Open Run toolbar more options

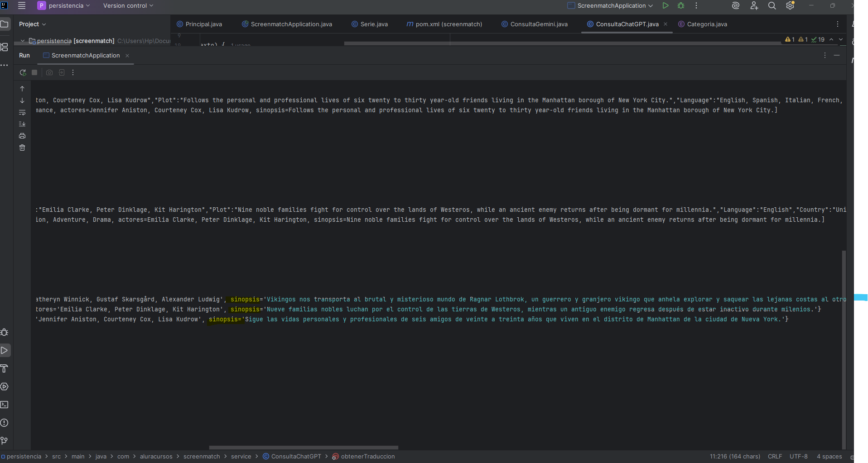pyautogui.click(x=73, y=72)
